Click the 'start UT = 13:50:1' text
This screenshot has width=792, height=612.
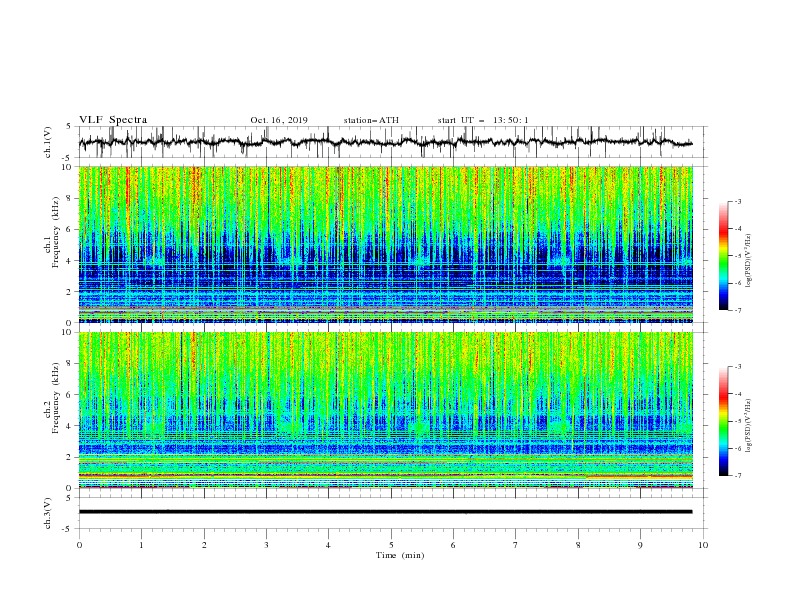(x=483, y=120)
